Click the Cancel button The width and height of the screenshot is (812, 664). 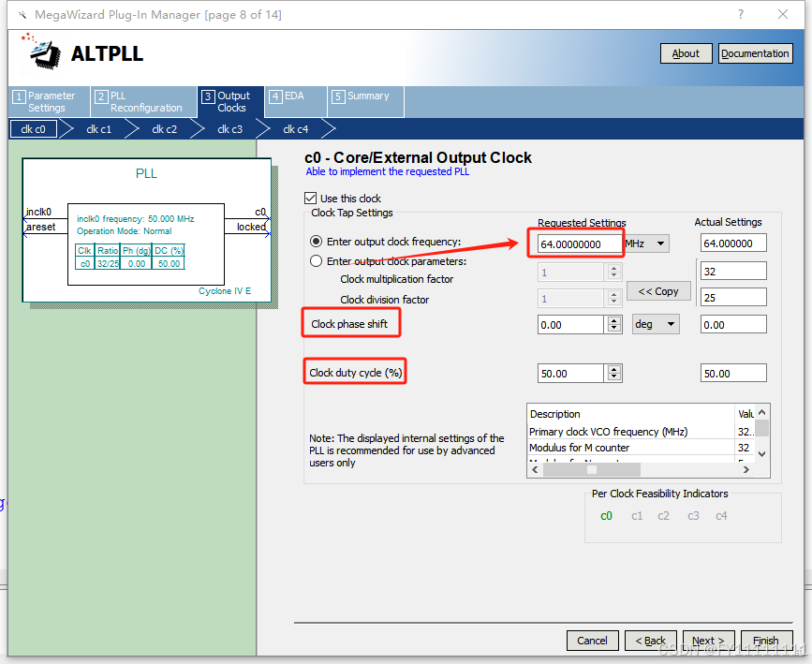click(593, 641)
